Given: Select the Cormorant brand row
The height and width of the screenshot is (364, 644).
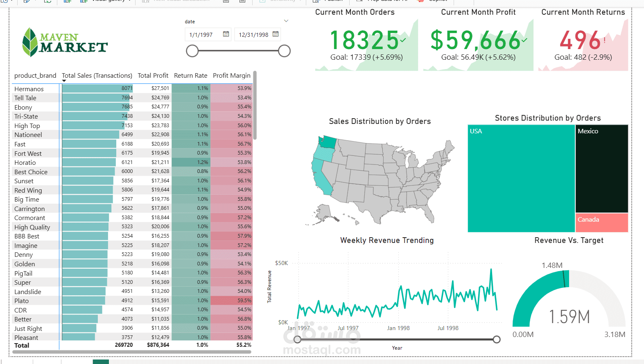Looking at the screenshot, I should point(132,218).
